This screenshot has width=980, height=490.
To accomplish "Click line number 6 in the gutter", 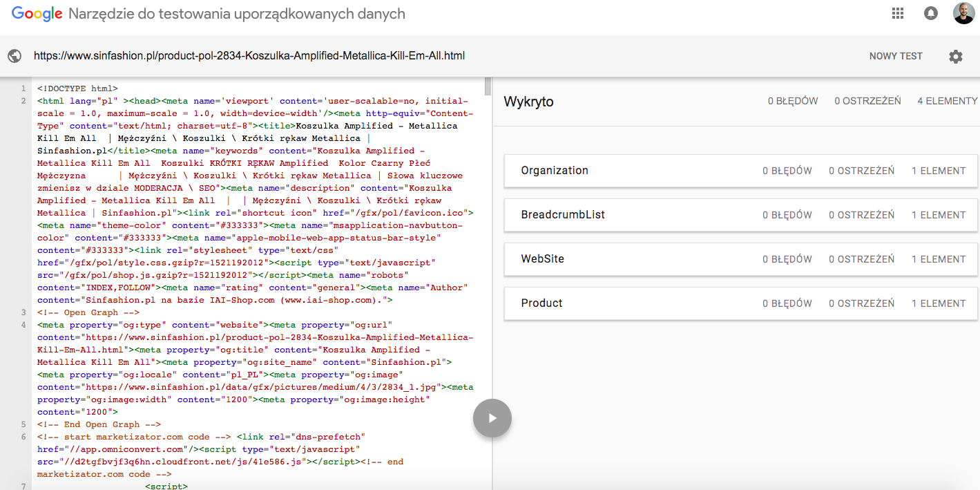I will click(x=23, y=437).
